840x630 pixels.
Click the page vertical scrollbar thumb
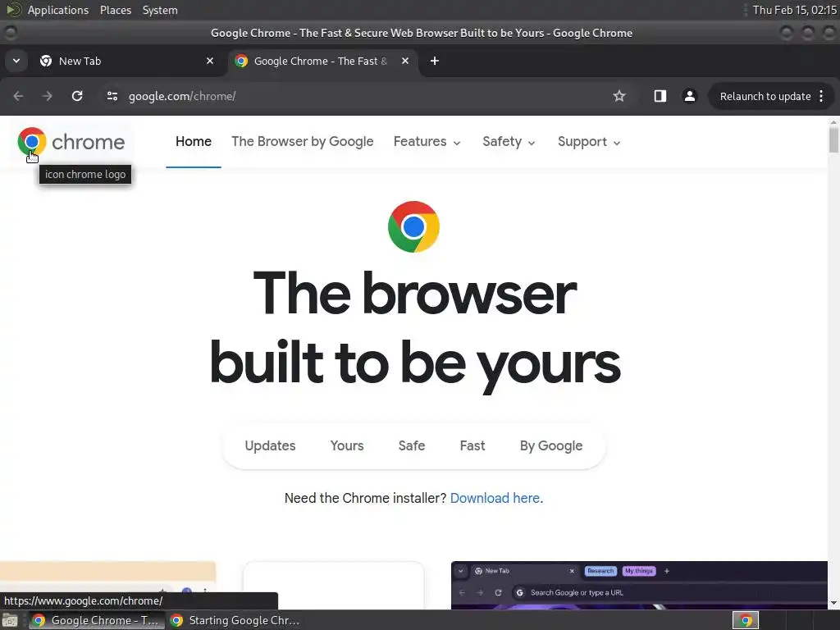833,139
